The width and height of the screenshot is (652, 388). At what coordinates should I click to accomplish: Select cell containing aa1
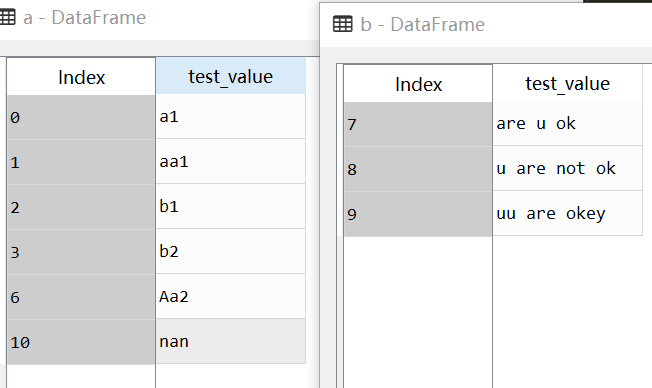(230, 161)
